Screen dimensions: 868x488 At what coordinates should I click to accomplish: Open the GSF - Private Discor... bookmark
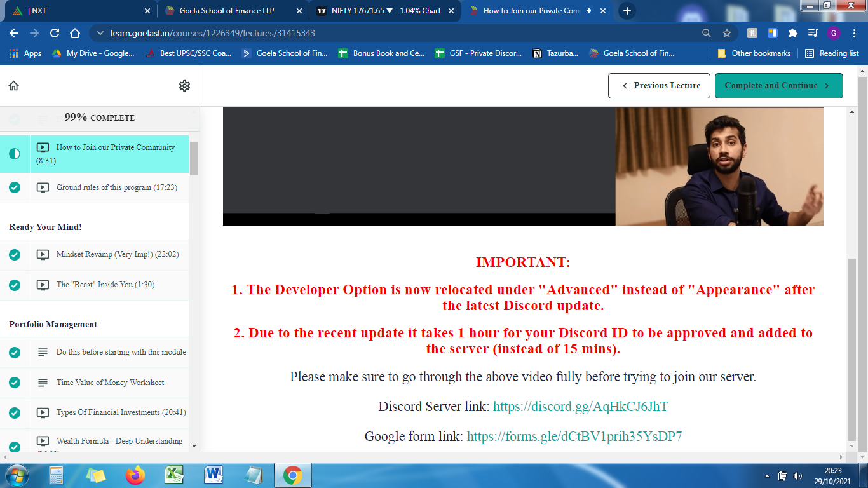[478, 53]
